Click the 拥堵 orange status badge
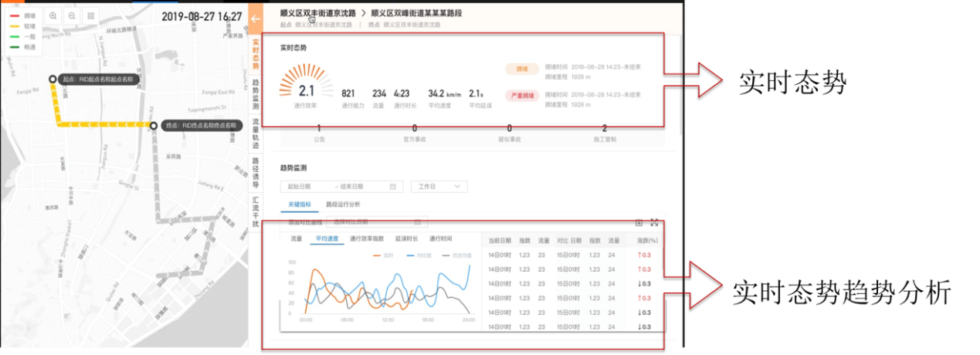Viewport: 980px width, 355px height. tap(522, 69)
